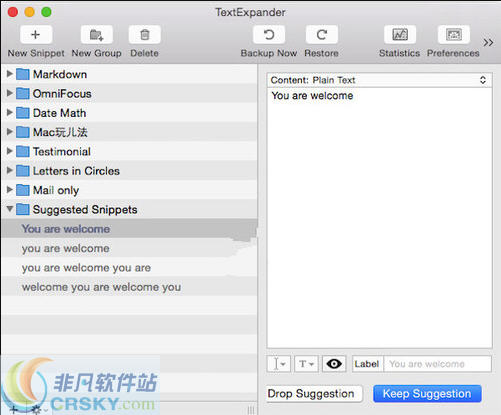Expand the Mac玩儿法 group
This screenshot has width=501, height=415.
tap(10, 132)
